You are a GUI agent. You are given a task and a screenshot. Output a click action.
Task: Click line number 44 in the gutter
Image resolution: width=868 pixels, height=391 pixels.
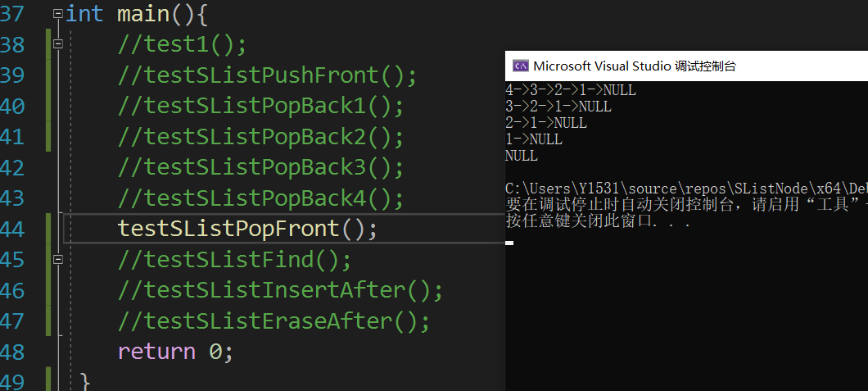click(x=12, y=229)
